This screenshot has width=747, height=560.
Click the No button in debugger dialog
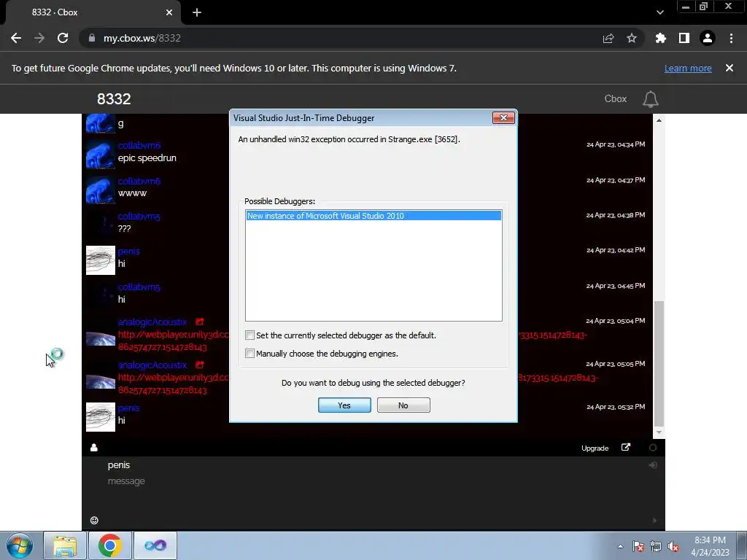coord(403,405)
